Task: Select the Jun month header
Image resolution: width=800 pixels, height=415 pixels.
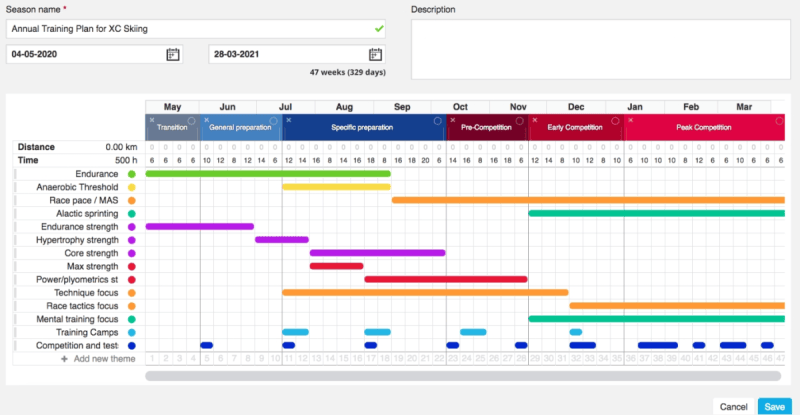Action: tap(227, 106)
